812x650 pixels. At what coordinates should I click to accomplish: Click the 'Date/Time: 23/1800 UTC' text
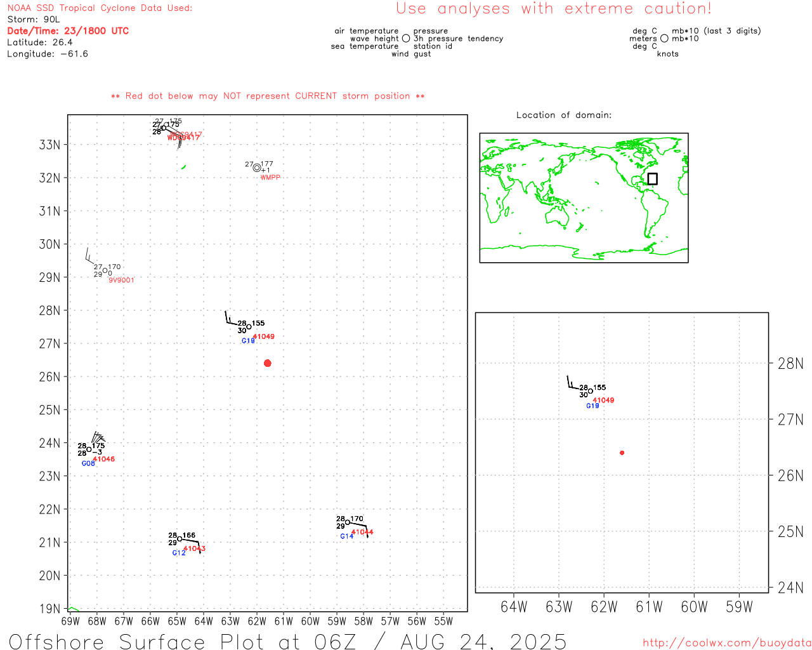pos(68,30)
